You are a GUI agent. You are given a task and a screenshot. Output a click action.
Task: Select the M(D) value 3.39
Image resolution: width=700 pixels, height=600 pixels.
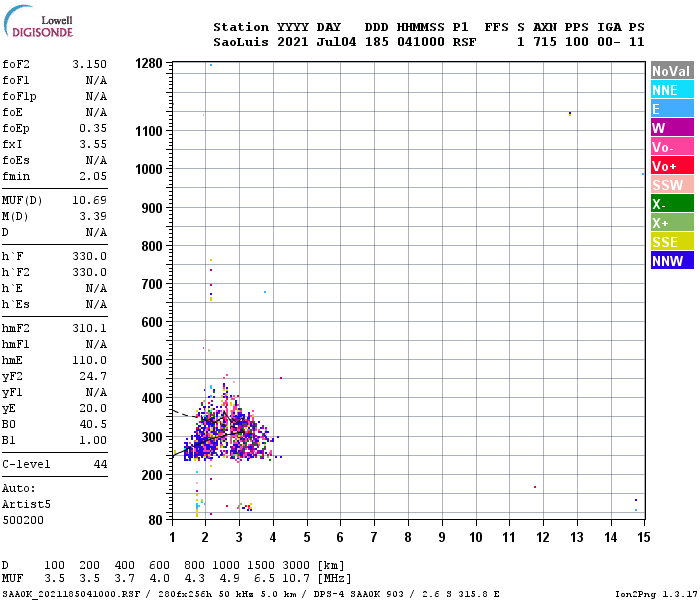(93, 216)
